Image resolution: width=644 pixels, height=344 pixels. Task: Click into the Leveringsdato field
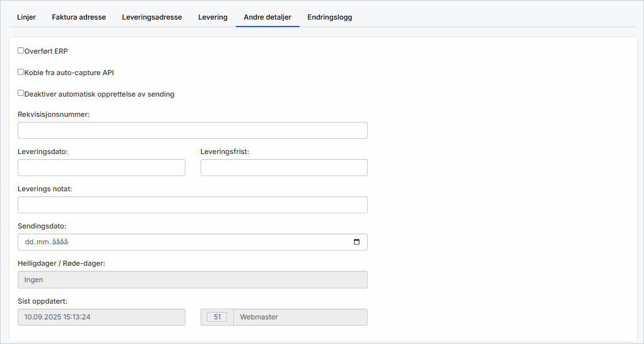102,168
